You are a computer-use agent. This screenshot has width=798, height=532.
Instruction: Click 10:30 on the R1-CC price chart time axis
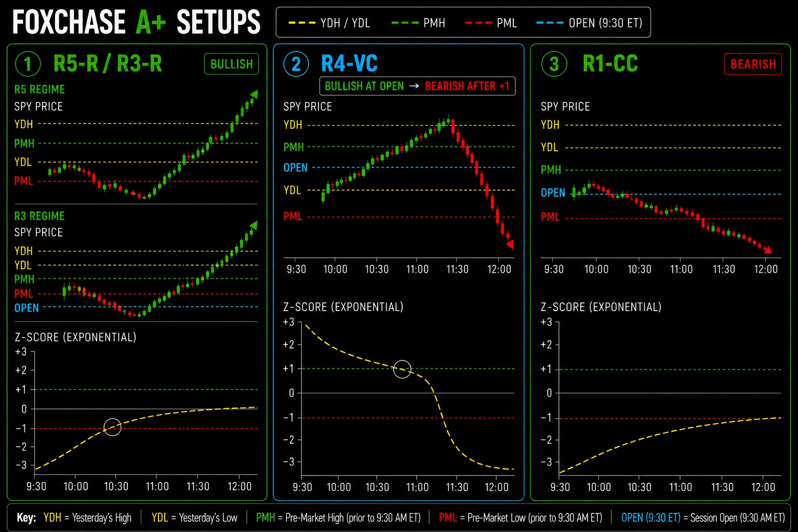(x=639, y=269)
